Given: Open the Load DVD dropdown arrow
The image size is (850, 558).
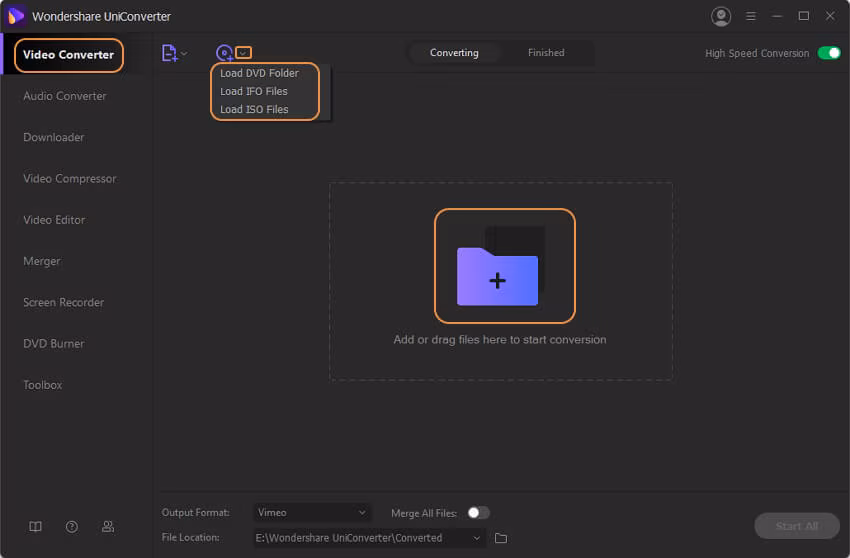Looking at the screenshot, I should 243,53.
